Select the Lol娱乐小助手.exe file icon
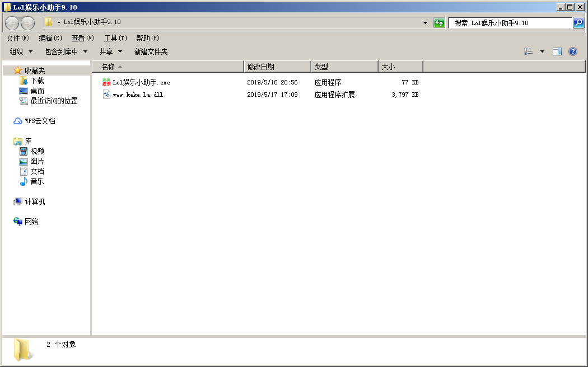This screenshot has width=588, height=367. (x=106, y=82)
